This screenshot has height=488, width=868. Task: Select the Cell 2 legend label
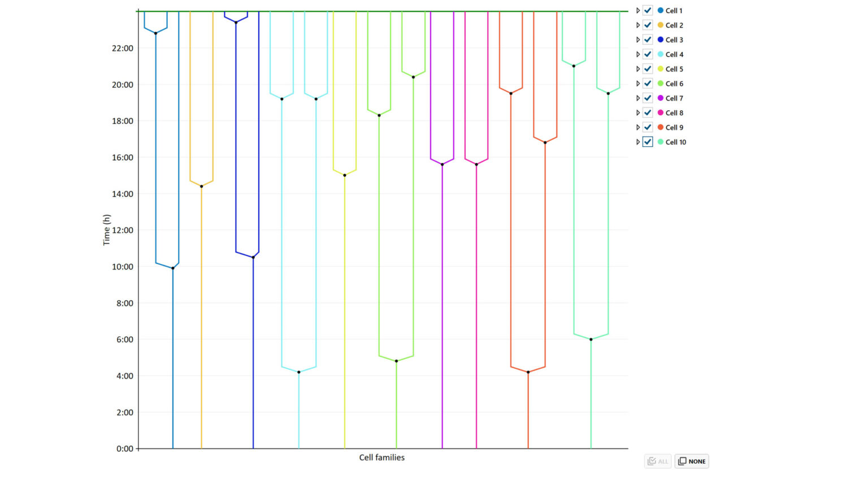[x=674, y=25]
